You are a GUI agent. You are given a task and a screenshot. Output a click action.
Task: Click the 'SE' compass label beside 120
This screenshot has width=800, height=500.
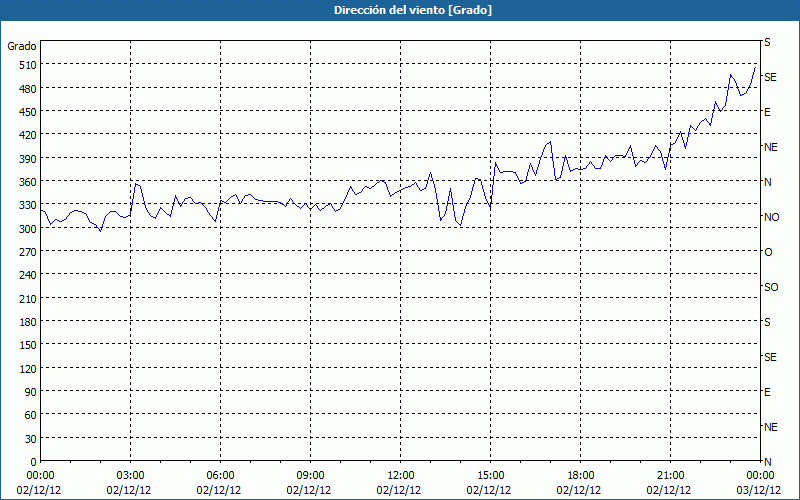click(770, 358)
